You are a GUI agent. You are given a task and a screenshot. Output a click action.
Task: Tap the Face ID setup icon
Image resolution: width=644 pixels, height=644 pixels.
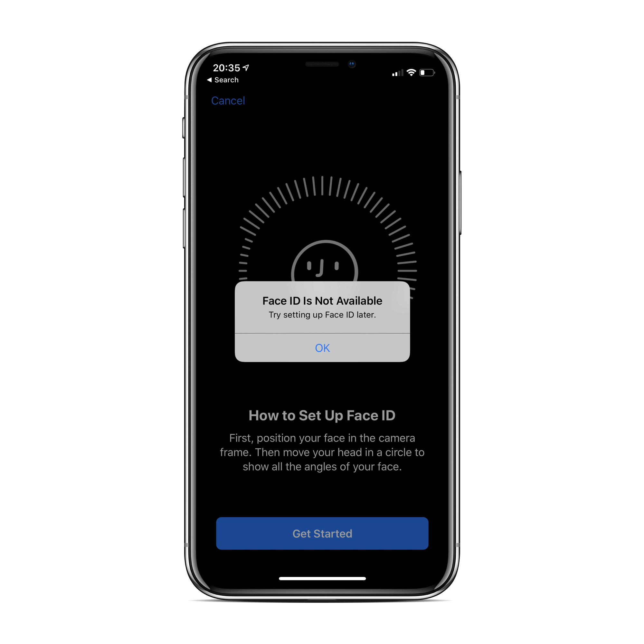(321, 254)
